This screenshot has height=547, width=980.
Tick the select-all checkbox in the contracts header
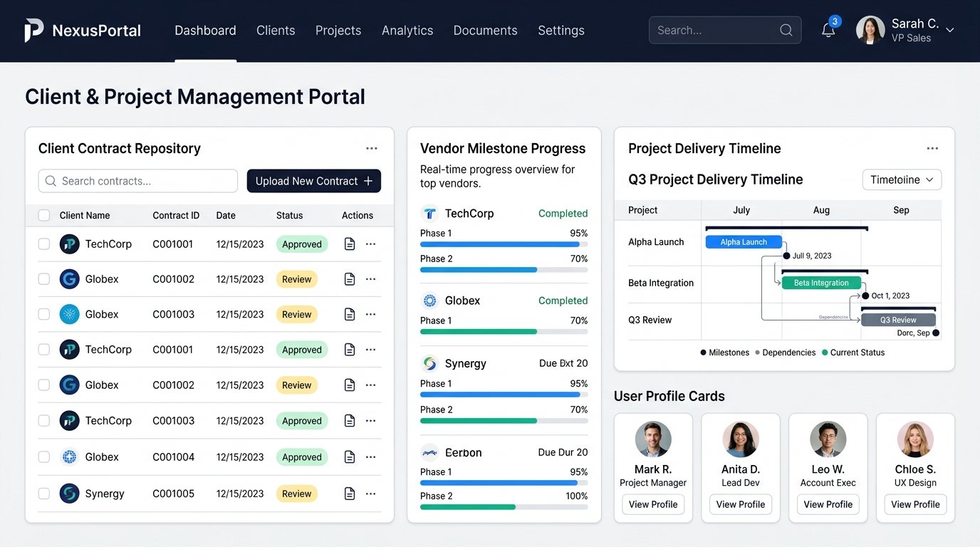coord(44,215)
